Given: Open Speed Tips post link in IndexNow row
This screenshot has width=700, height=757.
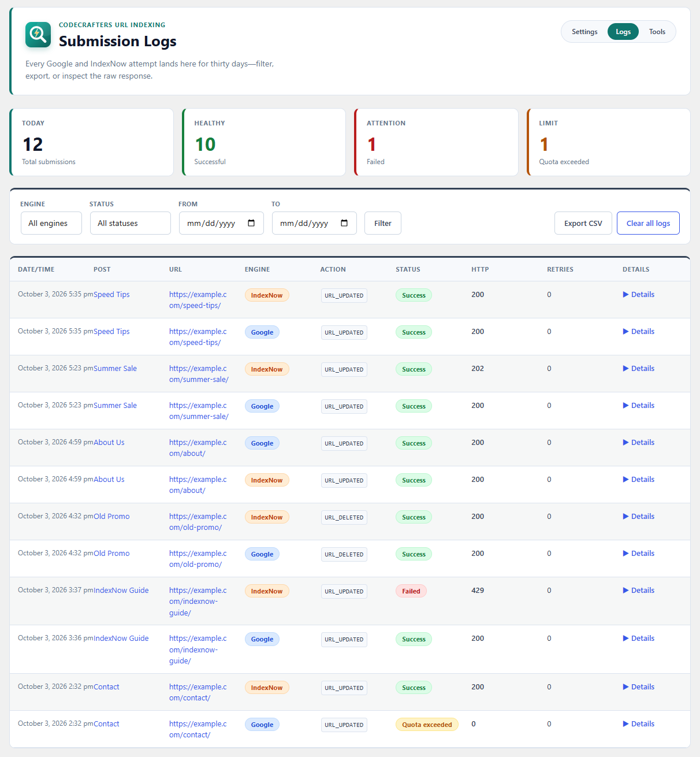Looking at the screenshot, I should [x=111, y=294].
